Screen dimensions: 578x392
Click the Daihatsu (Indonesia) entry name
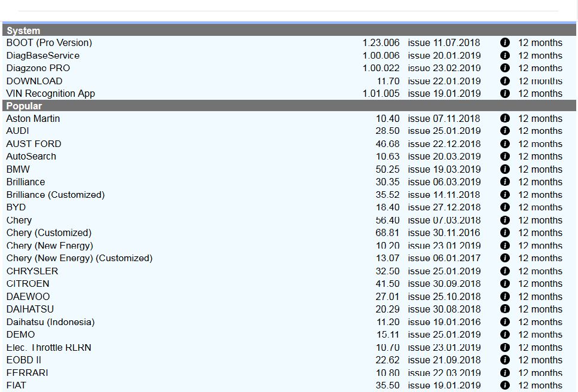[50, 321]
